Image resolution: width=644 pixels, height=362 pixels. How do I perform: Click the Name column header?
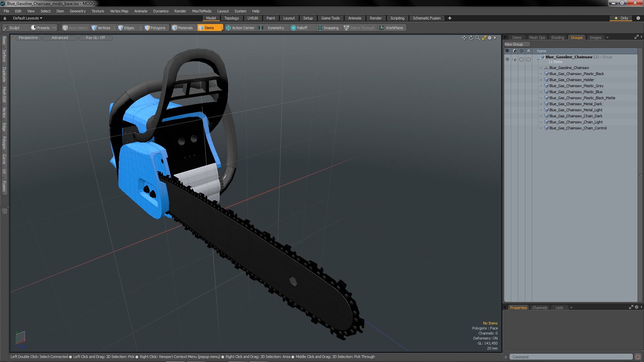click(541, 51)
